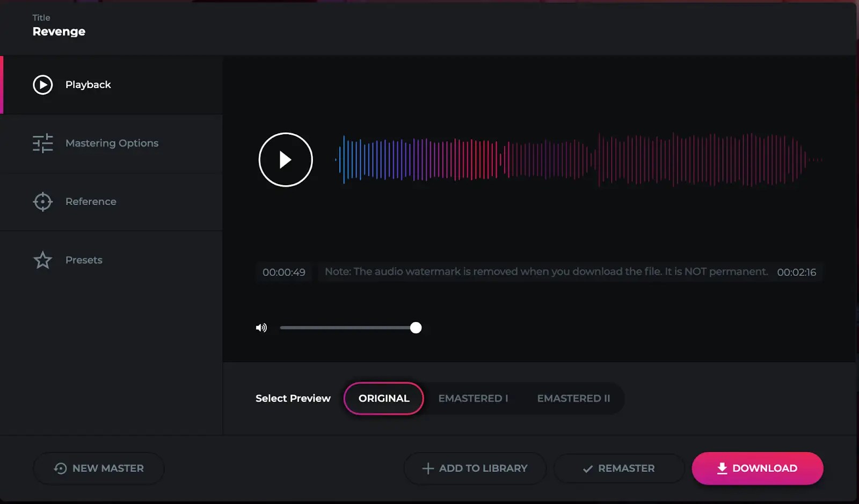Switch preview to EMASTERED I
Screen dimensions: 859x504
[473, 398]
